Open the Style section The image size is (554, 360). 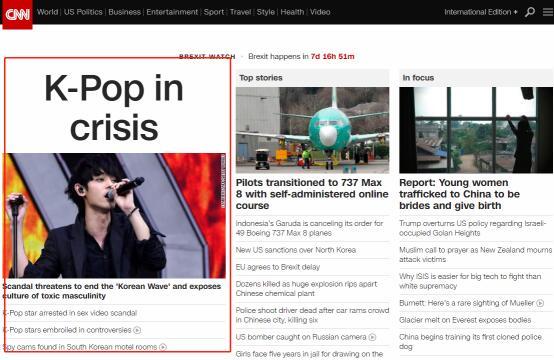[266, 12]
